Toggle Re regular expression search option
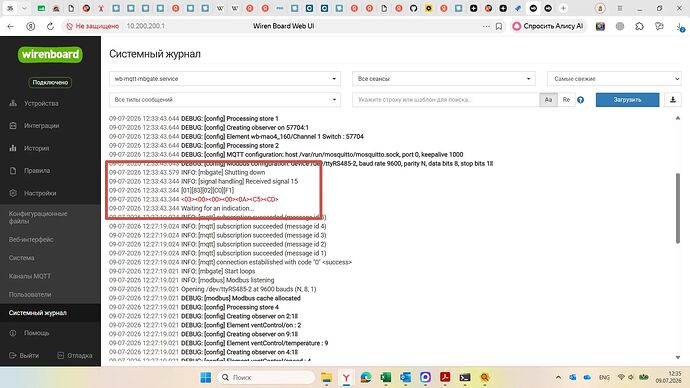690x388 pixels. (x=566, y=100)
